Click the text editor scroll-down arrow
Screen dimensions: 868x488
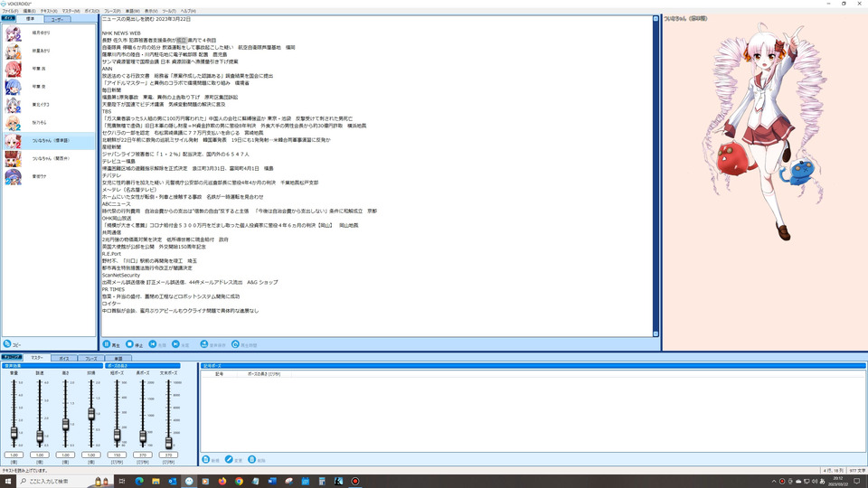tap(656, 333)
